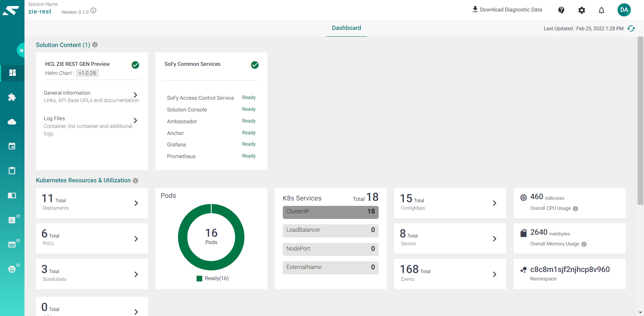Select the LoadBalancer services bar
This screenshot has height=316, width=644.
pyautogui.click(x=331, y=231)
